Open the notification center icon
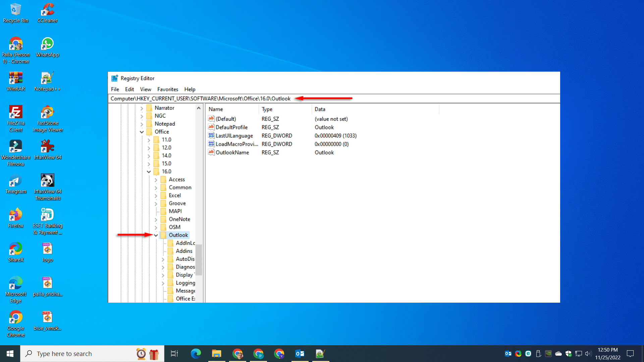The width and height of the screenshot is (644, 362). coord(630,354)
